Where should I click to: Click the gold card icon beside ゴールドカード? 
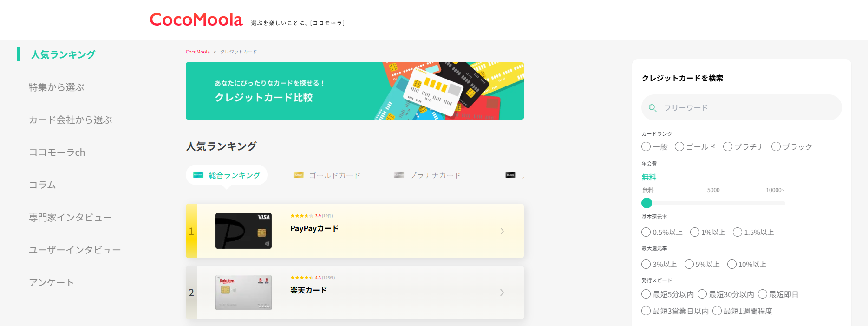coord(298,175)
